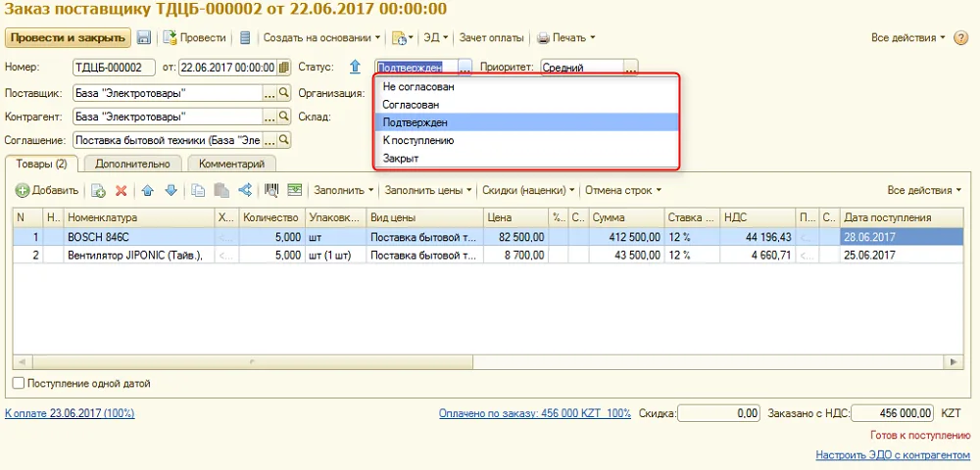The image size is (980, 470).
Task: Move row up with blue arrow
Action: click(x=148, y=190)
